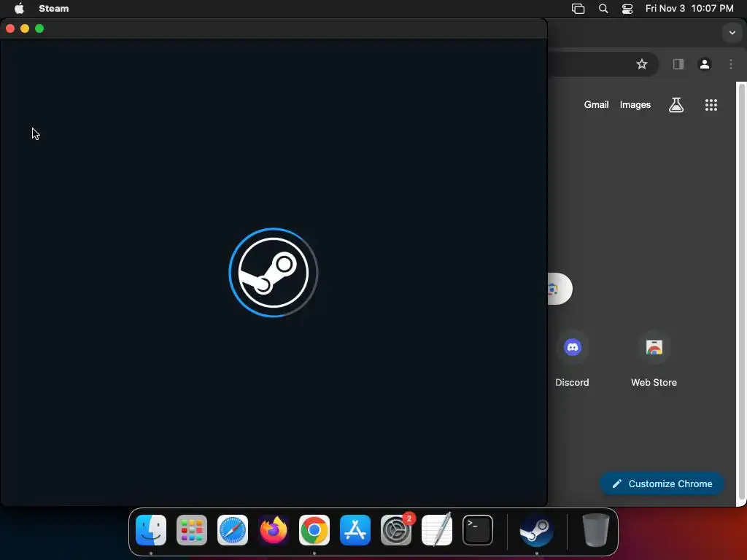Open Search Labs flask icon
Image resolution: width=747 pixels, height=560 pixels.
[x=676, y=105]
